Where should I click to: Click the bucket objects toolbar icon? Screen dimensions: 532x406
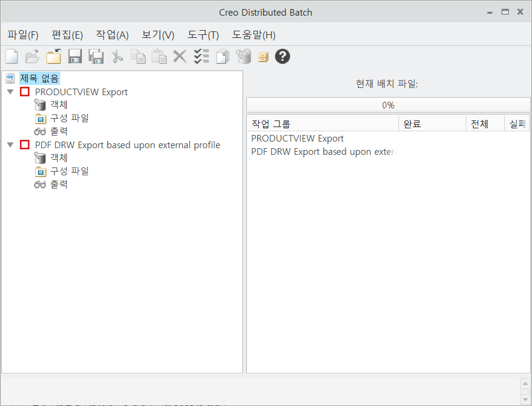(244, 57)
